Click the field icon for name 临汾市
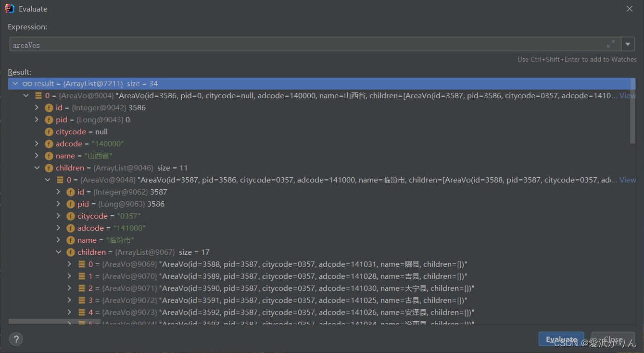 click(x=70, y=240)
